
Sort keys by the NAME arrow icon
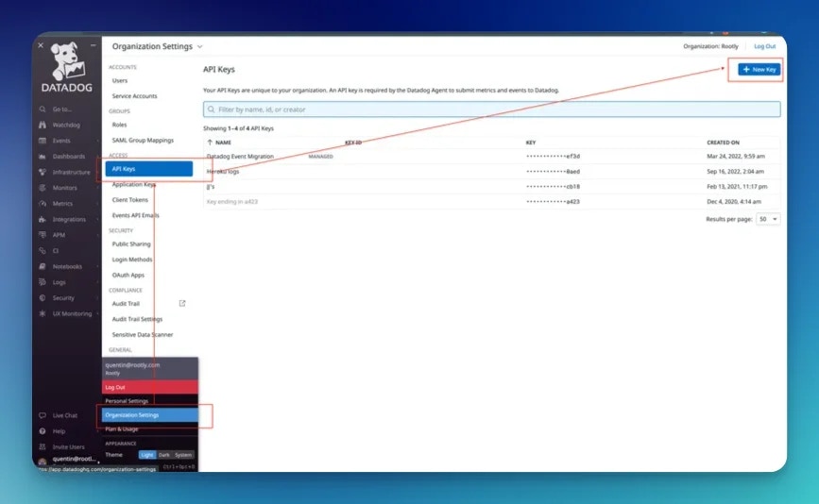(210, 142)
